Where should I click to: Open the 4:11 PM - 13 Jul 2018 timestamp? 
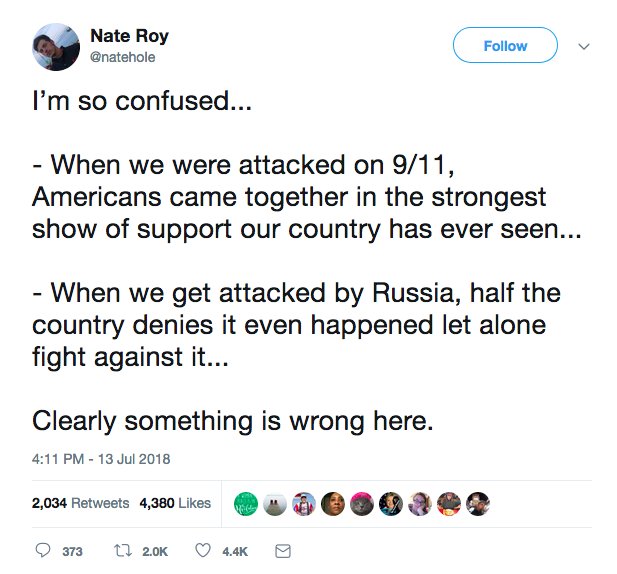[101, 460]
